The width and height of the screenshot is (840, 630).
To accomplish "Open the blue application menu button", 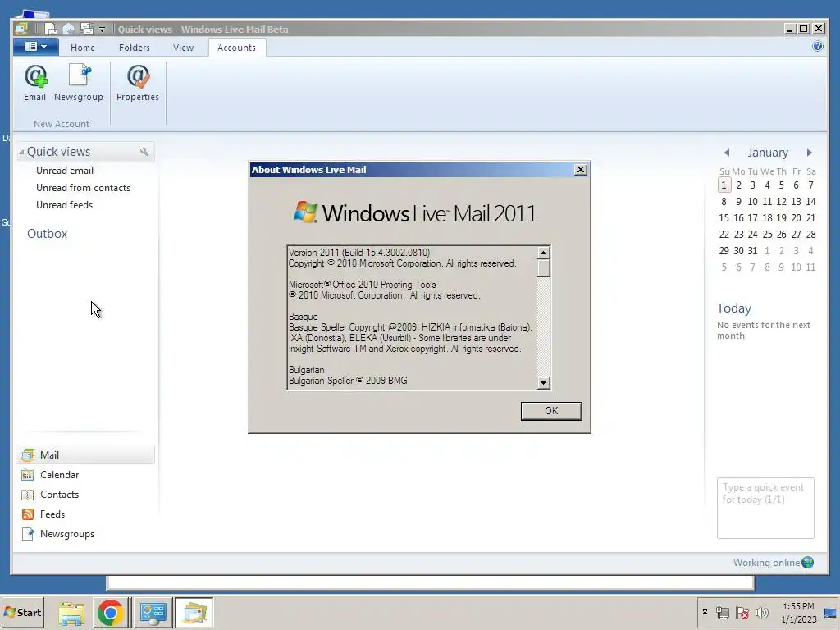I will 36,47.
